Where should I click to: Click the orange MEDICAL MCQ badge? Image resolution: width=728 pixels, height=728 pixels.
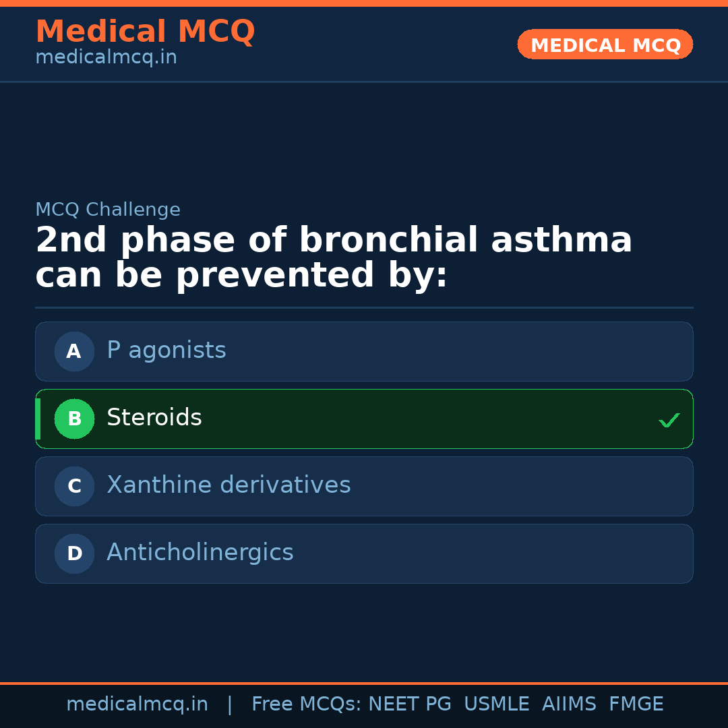[x=605, y=44]
